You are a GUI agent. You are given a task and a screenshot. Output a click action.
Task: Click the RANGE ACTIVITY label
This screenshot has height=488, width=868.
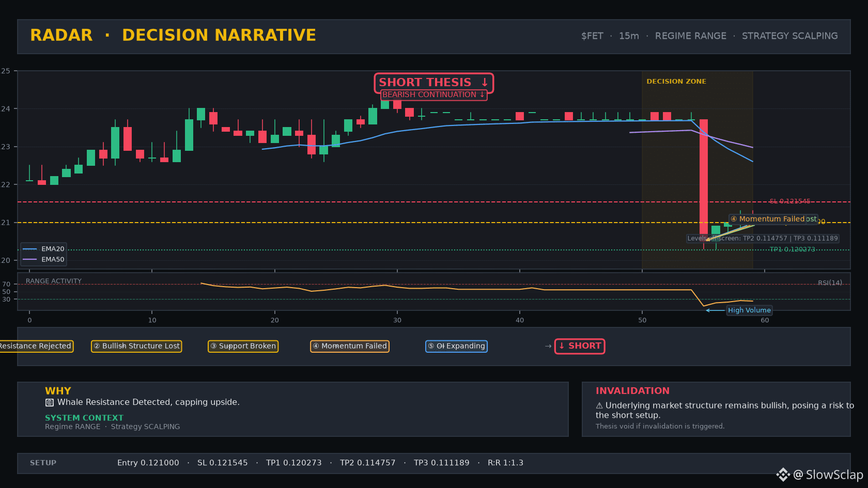tap(54, 281)
